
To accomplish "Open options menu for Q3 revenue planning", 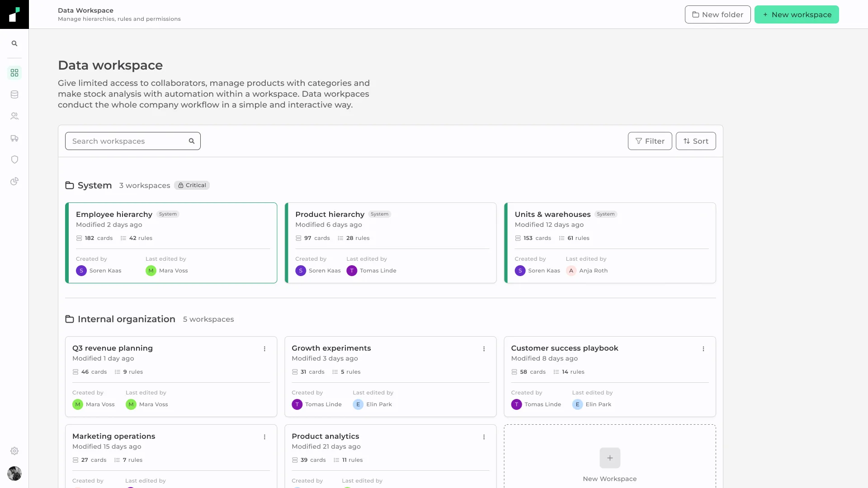I will pyautogui.click(x=264, y=349).
